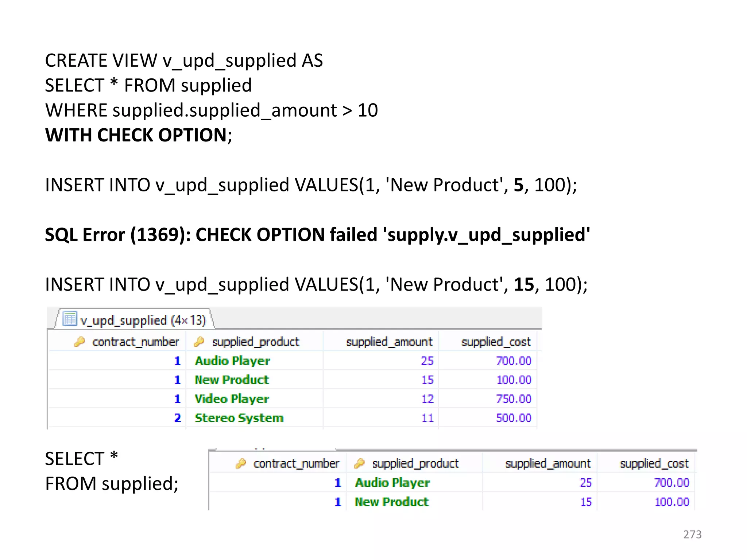Click the table grid icon on v_upd_supplied tab
The image size is (747, 560).
(70, 319)
